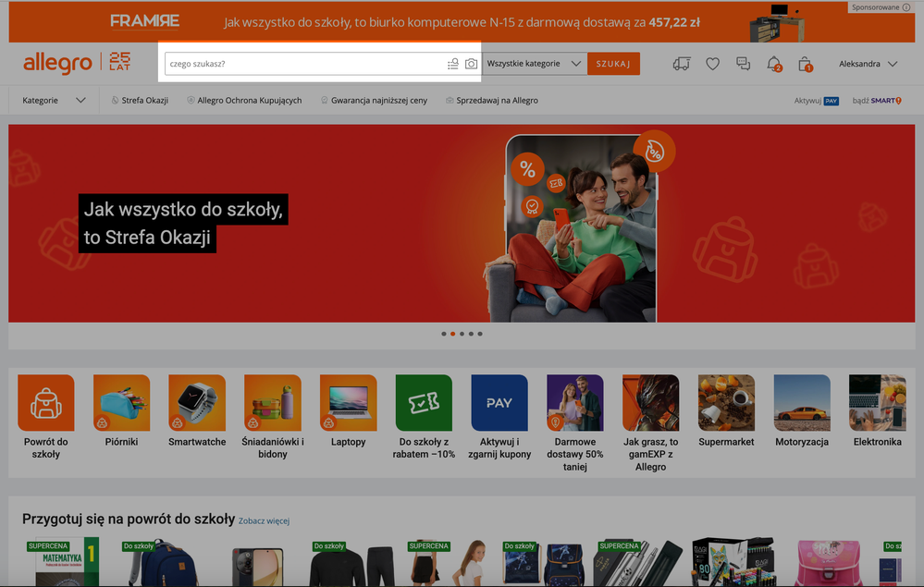924x587 pixels.
Task: Select first carousel dot
Action: point(444,334)
